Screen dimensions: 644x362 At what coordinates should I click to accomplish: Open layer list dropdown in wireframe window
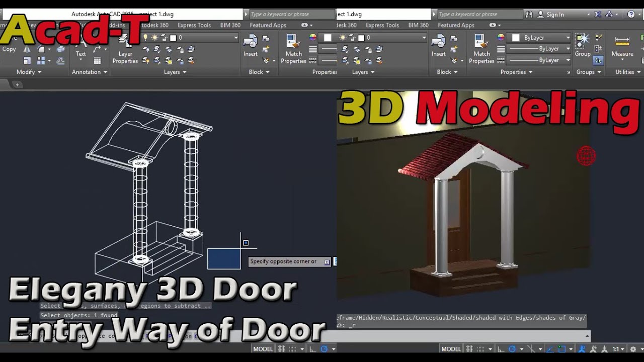coord(235,38)
